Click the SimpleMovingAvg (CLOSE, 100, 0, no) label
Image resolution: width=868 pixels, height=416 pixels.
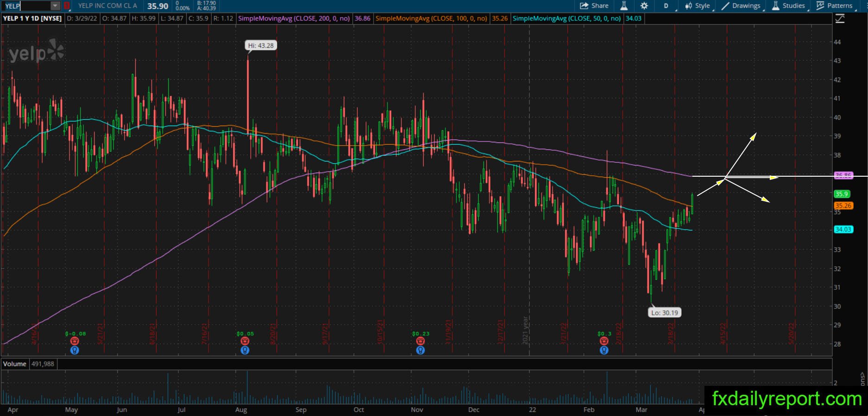(431, 19)
